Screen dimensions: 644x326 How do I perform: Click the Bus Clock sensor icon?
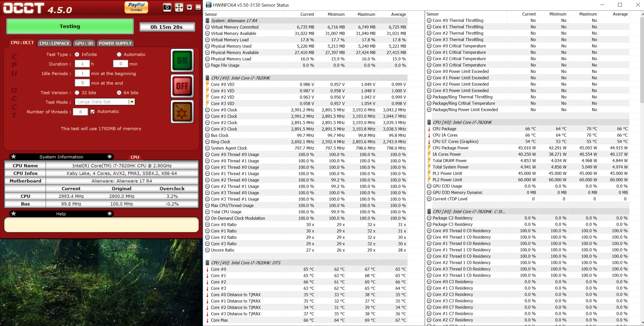pos(207,135)
